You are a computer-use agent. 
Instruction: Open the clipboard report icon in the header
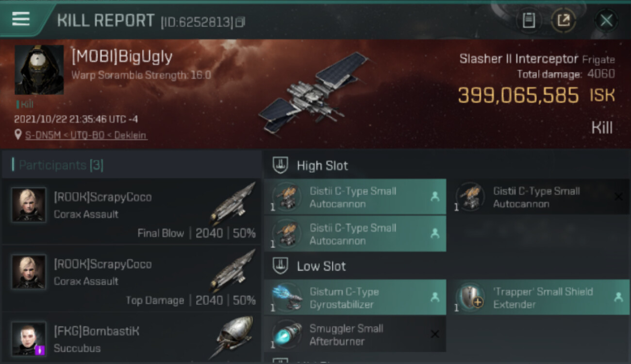coord(529,20)
